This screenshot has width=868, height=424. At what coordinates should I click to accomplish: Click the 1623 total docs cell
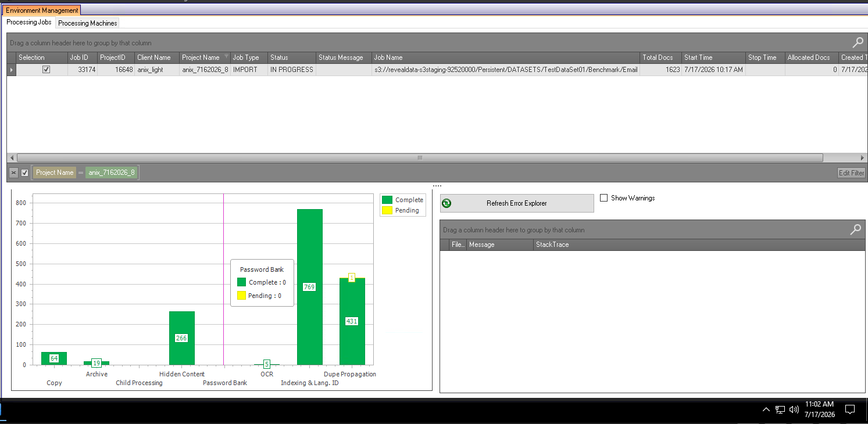point(661,70)
